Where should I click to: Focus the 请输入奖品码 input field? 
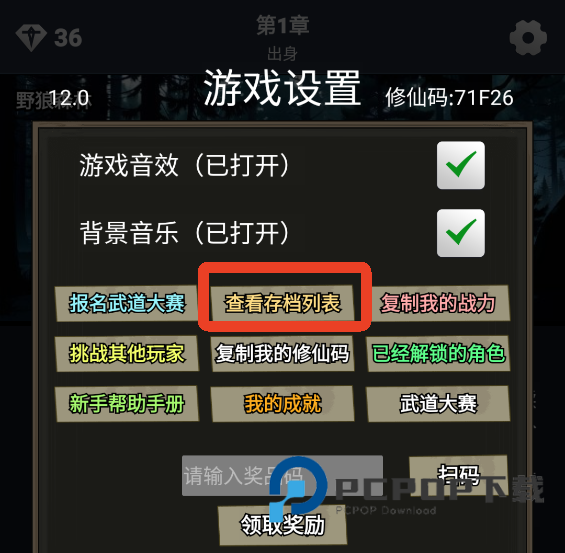(282, 476)
